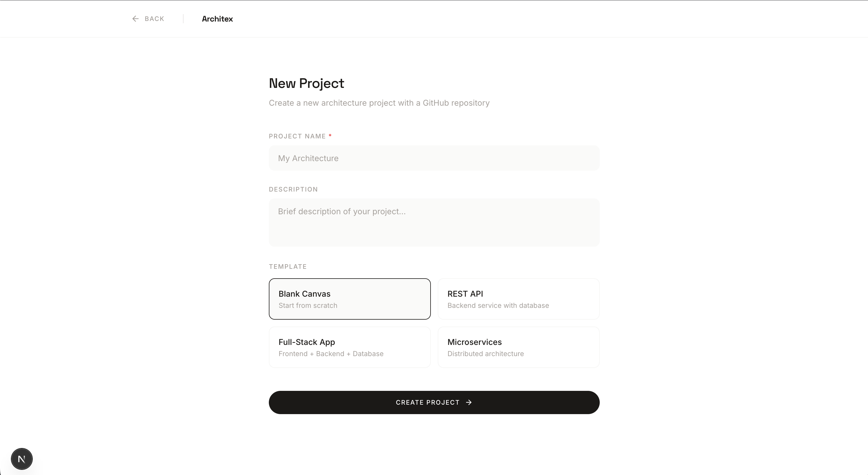Click "Distributed architecture" subtitle text
This screenshot has width=868, height=475.
[485, 354]
